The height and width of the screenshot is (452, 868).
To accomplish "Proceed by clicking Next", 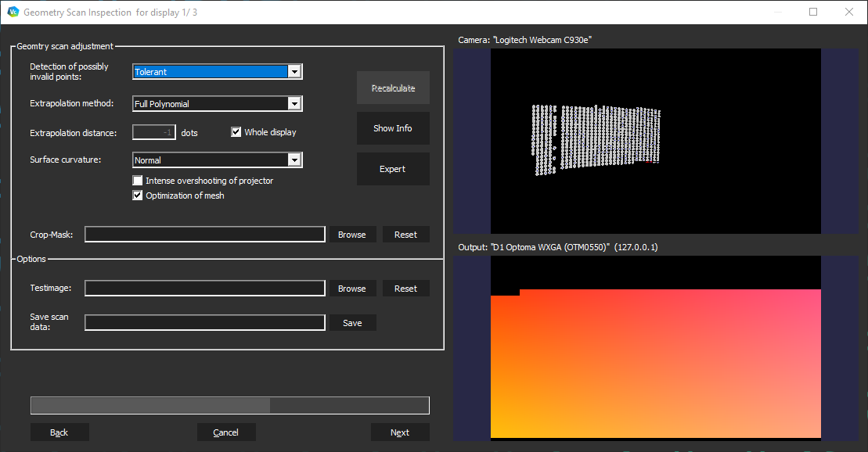I will coord(400,432).
